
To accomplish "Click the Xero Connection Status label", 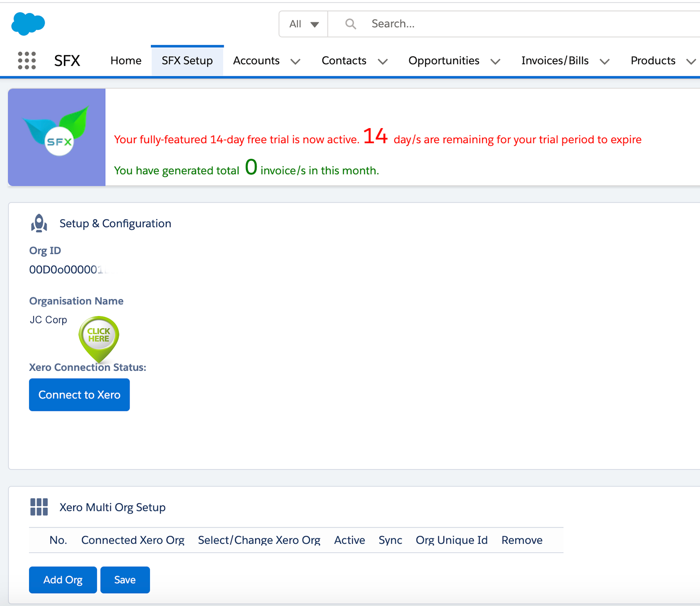I will pos(87,367).
